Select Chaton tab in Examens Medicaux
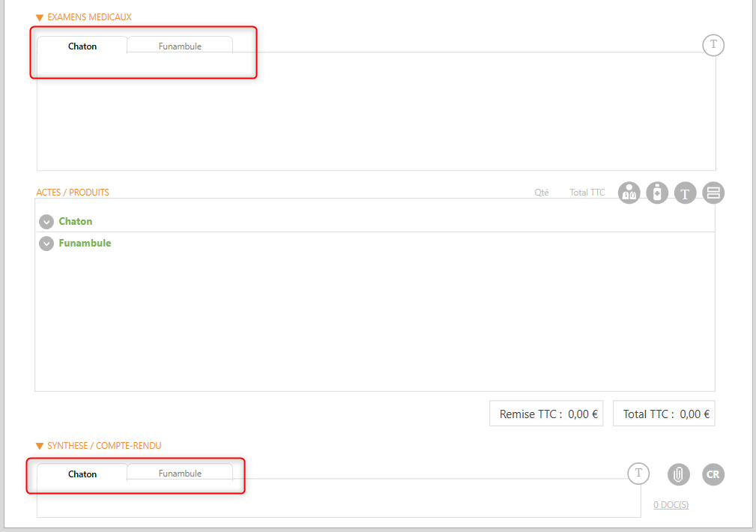This screenshot has height=532, width=756. pos(82,46)
